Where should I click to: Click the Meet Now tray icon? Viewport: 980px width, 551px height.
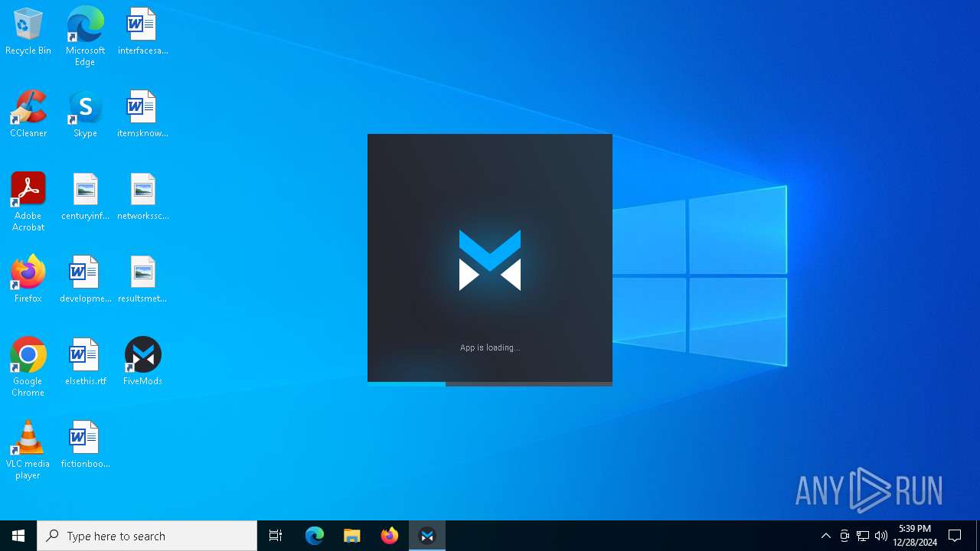(x=844, y=536)
